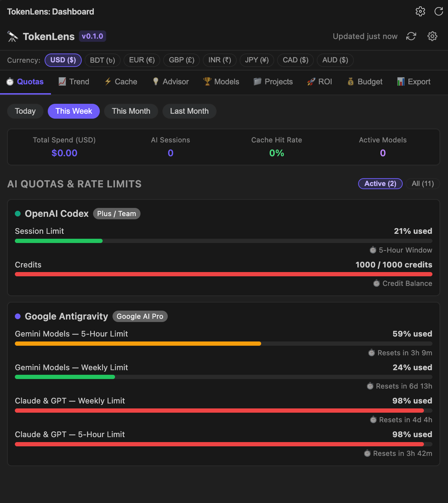Click the money bag icon on Budget tab
The image size is (448, 503).
coord(351,82)
